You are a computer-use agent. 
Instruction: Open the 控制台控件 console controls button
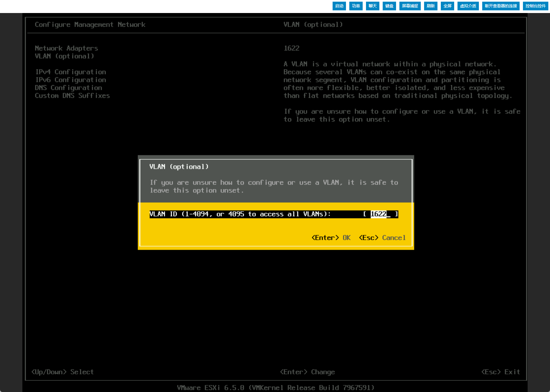[x=535, y=6]
